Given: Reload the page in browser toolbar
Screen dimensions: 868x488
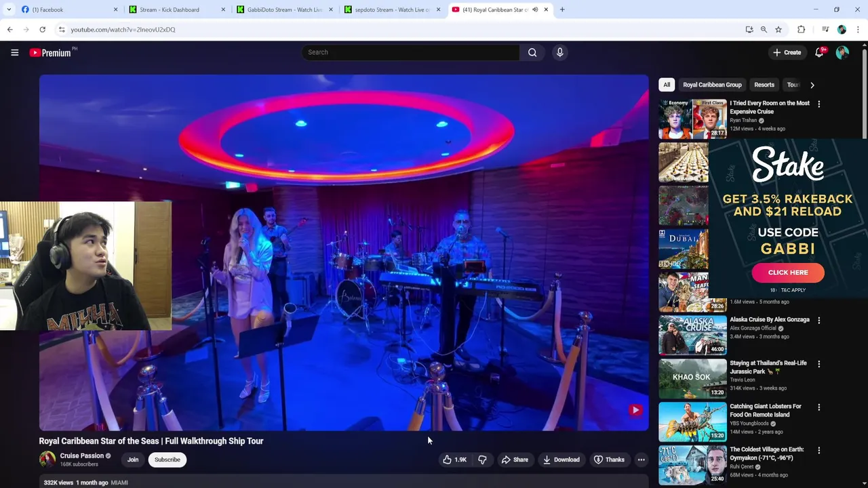Looking at the screenshot, I should (42, 29).
